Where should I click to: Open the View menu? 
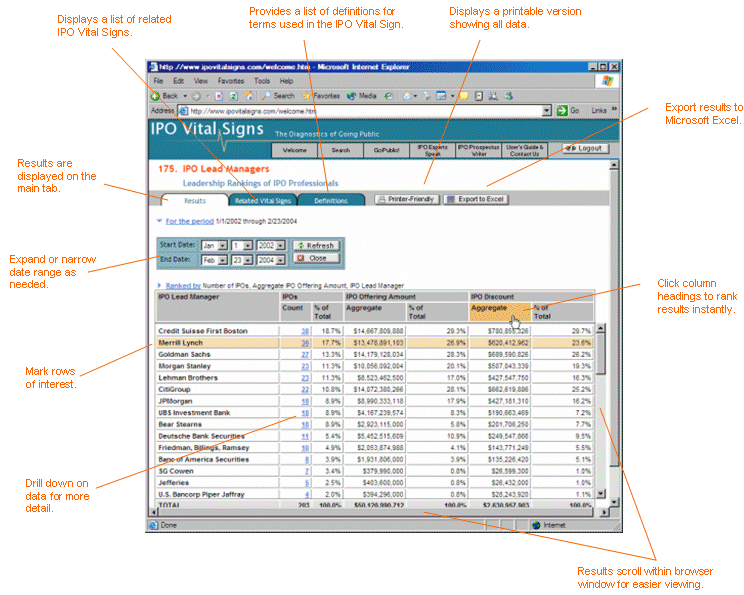tap(201, 81)
